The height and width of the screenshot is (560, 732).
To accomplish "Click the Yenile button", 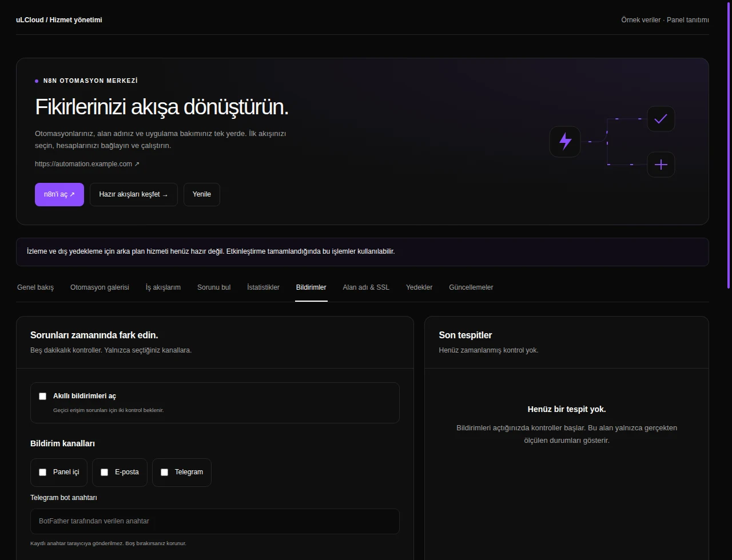I will click(x=202, y=194).
